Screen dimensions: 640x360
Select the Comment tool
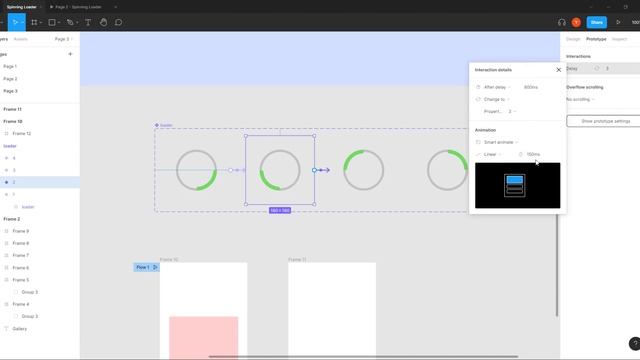click(x=118, y=22)
